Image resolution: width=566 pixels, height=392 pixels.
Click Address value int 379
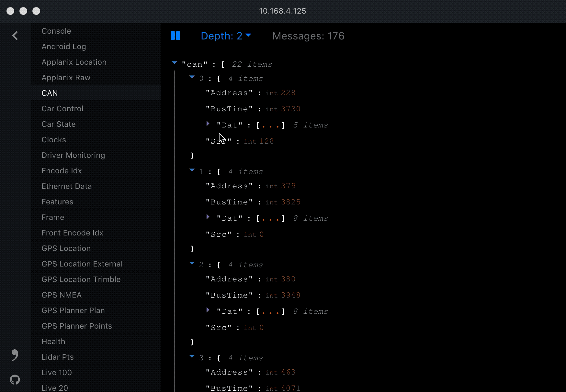point(280,186)
